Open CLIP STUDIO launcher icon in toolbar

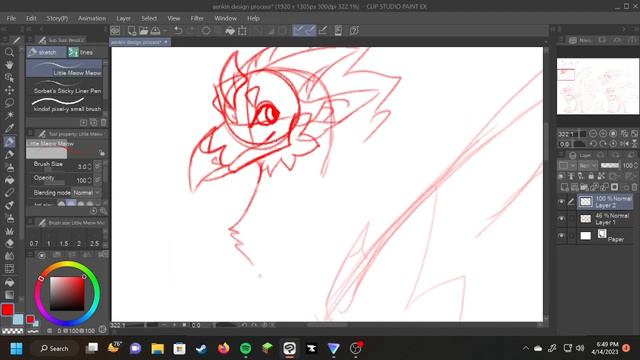coord(116,31)
